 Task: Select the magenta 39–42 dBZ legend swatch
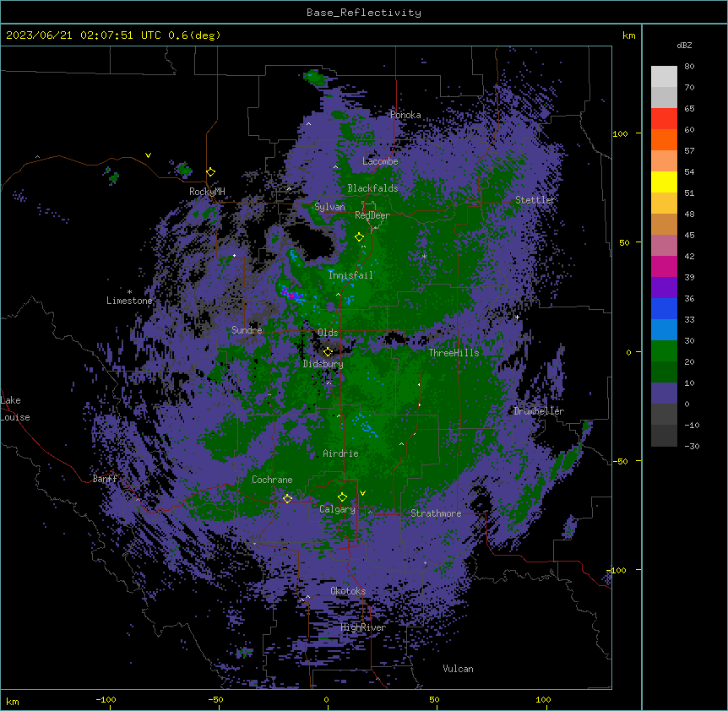pyautogui.click(x=664, y=266)
